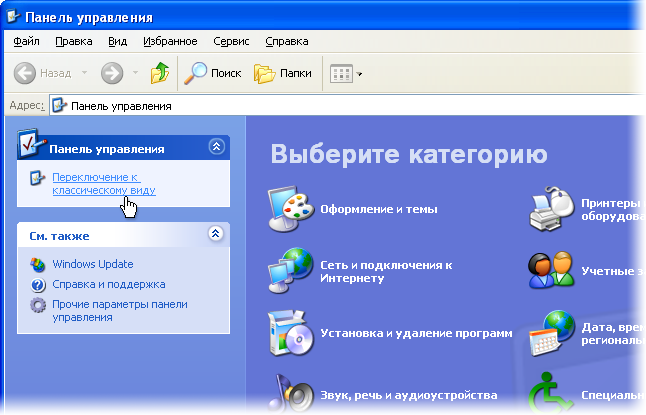
Task: Click the Учетные category label
Action: [x=612, y=271]
